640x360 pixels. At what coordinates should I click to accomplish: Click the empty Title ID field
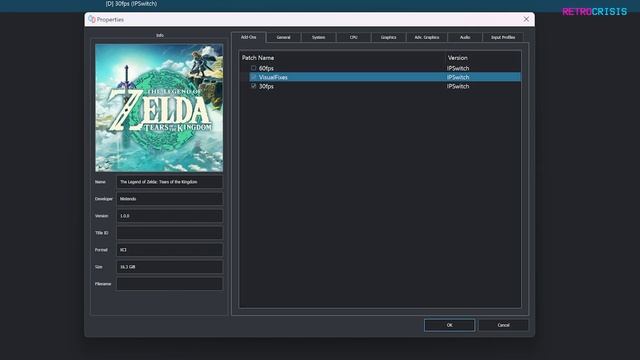click(x=170, y=233)
